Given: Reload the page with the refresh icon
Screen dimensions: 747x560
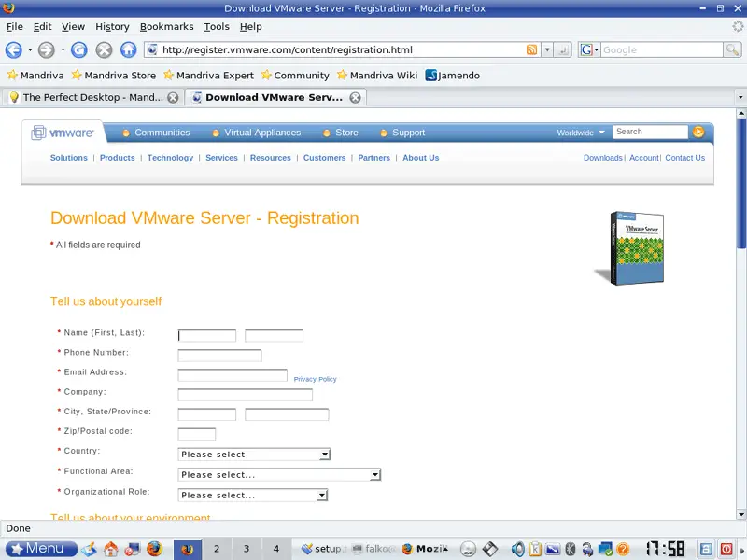Looking at the screenshot, I should point(79,49).
